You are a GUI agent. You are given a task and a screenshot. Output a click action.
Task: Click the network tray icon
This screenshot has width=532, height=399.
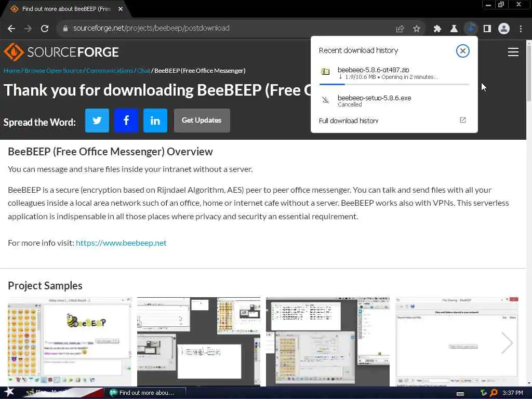point(484,393)
